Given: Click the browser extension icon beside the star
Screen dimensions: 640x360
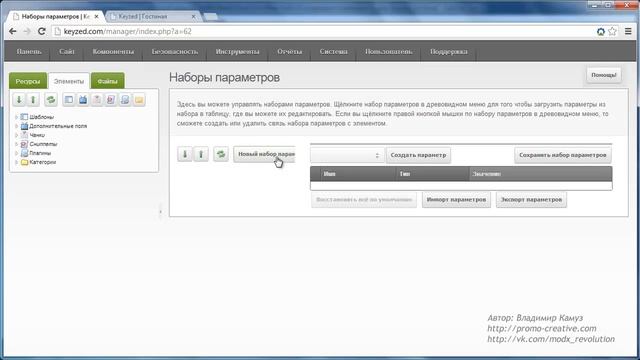Looking at the screenshot, I should tap(601, 31).
